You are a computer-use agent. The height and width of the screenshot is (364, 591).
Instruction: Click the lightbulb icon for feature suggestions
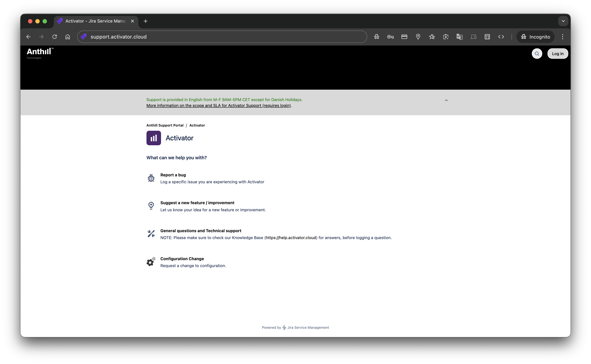(x=151, y=206)
